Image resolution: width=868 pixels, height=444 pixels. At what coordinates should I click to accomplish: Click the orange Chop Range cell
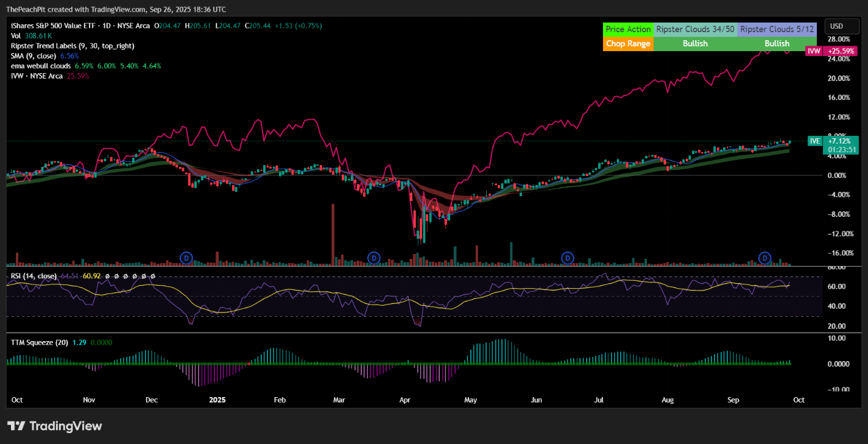[x=628, y=43]
